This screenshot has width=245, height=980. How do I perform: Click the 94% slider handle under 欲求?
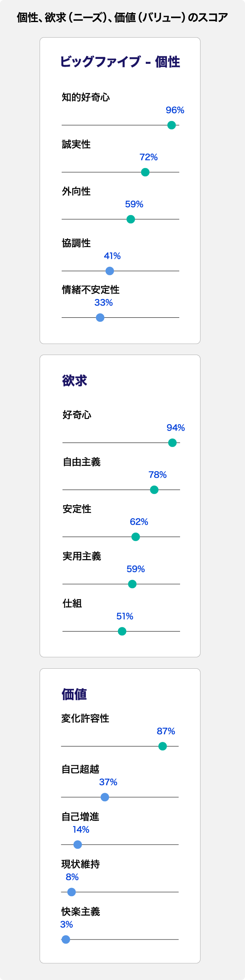point(172,443)
